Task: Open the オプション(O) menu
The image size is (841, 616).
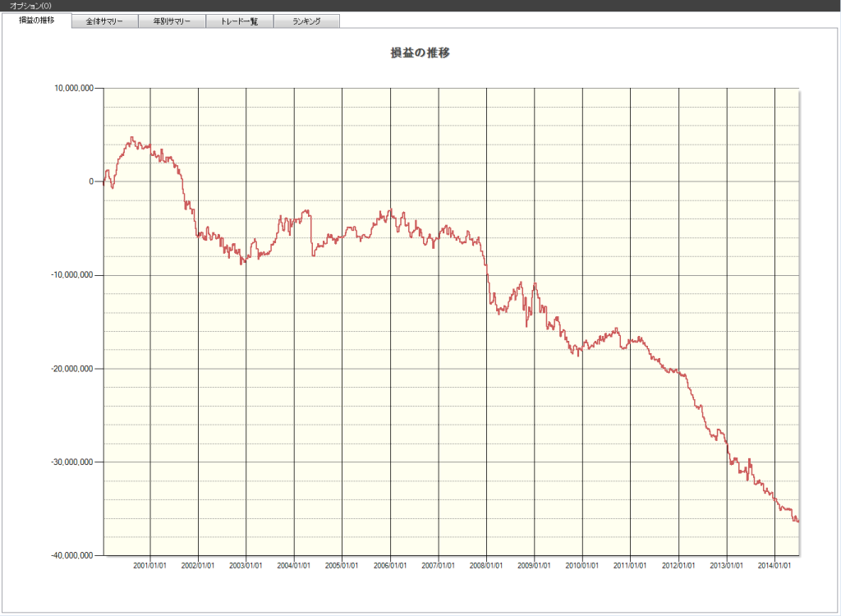Action: (x=31, y=6)
